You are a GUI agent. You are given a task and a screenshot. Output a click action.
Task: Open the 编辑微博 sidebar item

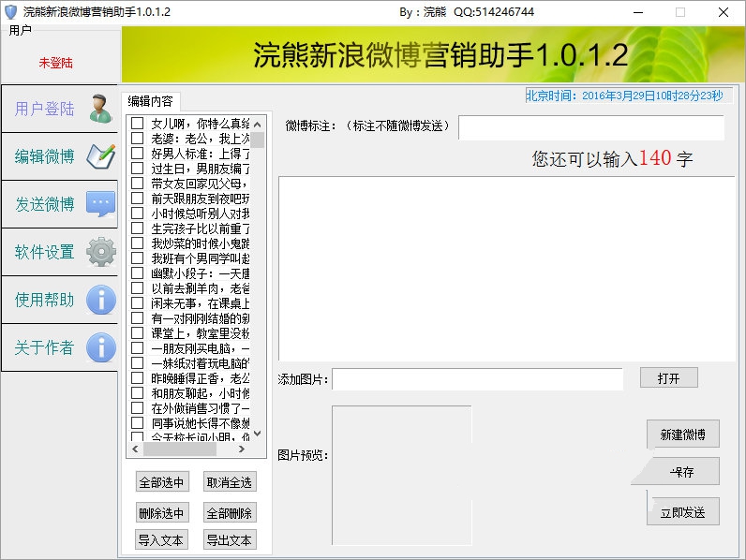point(59,156)
